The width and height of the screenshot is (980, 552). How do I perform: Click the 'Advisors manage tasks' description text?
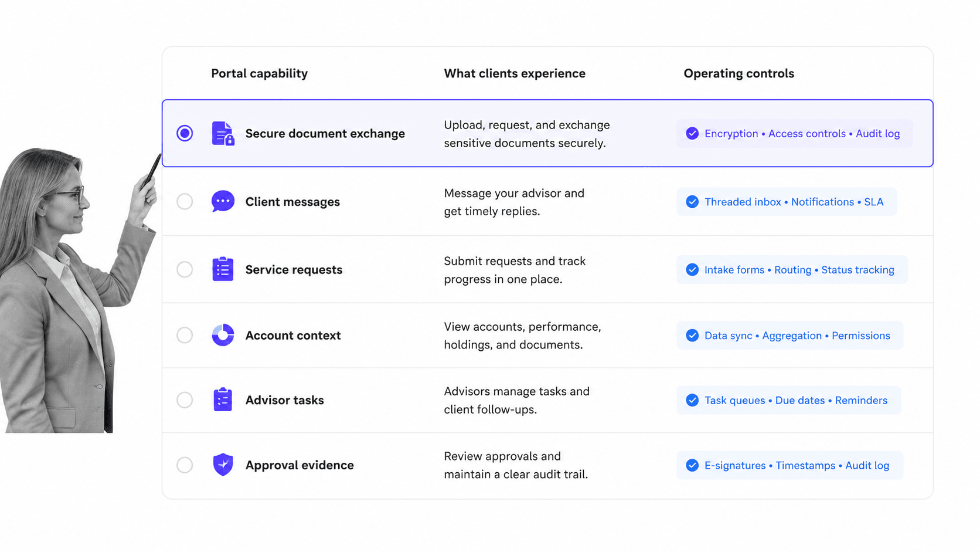(x=516, y=400)
